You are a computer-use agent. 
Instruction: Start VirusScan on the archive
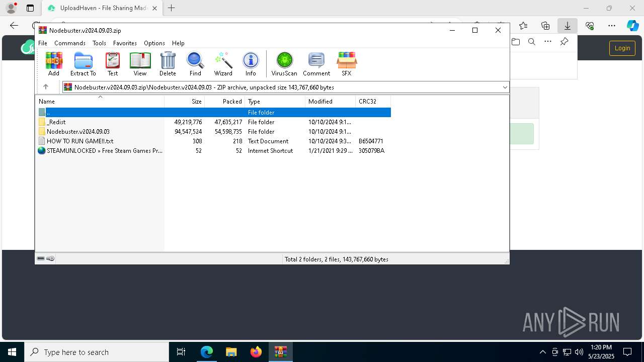pos(284,64)
